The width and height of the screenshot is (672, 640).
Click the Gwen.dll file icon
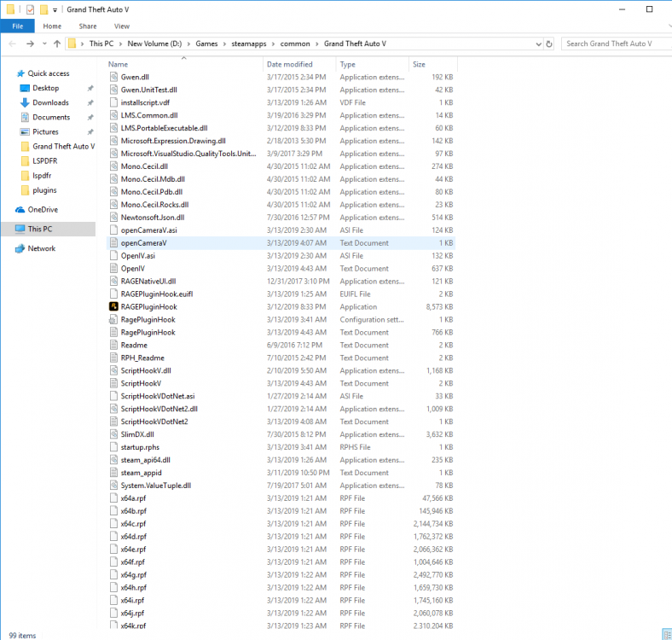tap(113, 77)
